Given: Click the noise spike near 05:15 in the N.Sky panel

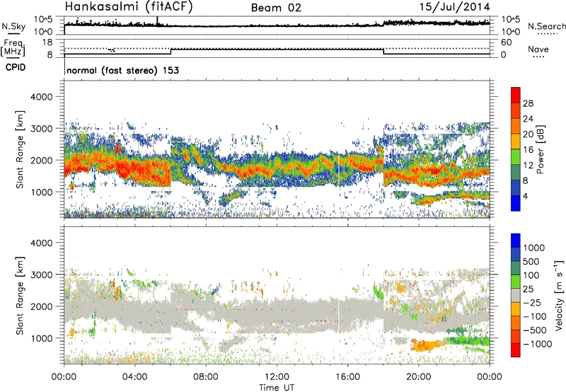Looking at the screenshot, I should point(157,21).
